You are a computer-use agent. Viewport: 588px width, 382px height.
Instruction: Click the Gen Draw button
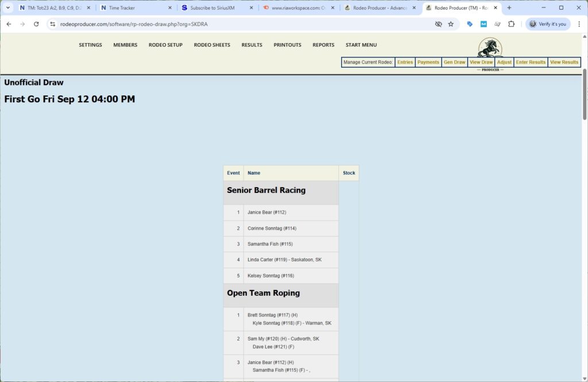click(454, 62)
